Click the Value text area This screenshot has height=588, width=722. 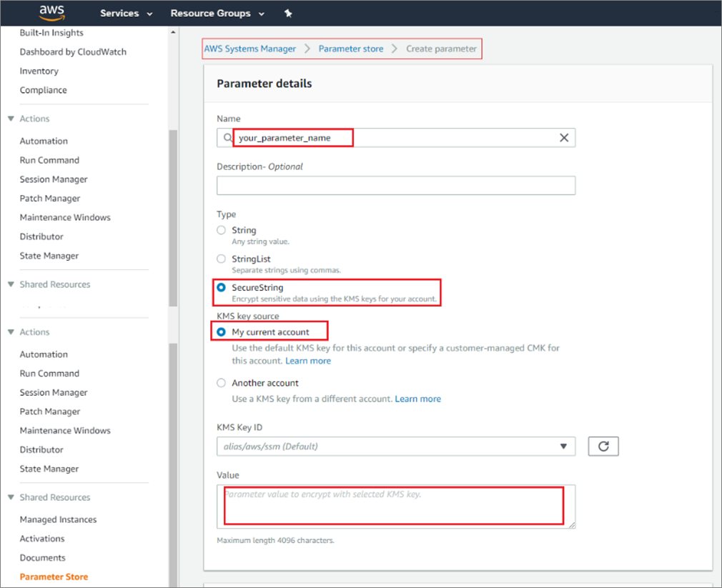396,506
